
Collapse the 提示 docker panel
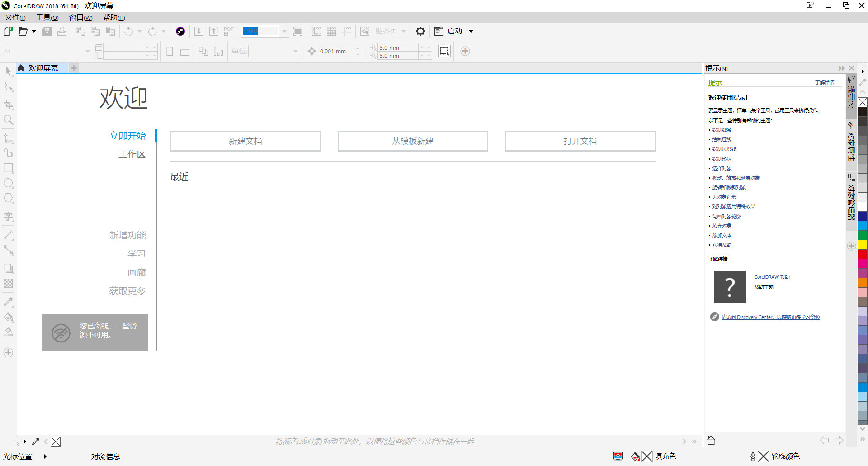tap(841, 68)
